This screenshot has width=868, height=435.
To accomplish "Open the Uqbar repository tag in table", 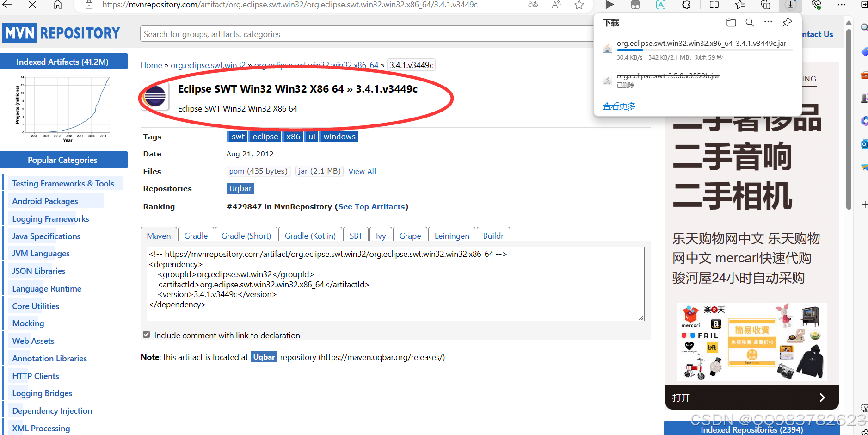I will click(x=240, y=188).
